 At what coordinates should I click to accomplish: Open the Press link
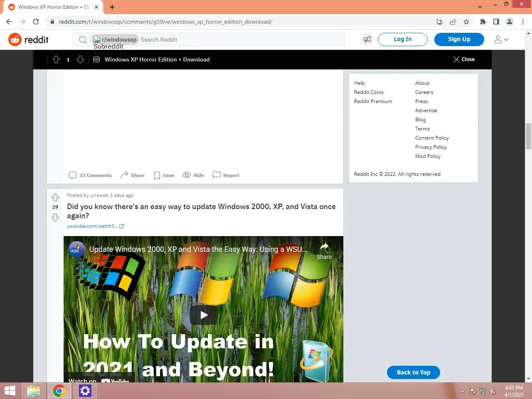pyautogui.click(x=421, y=101)
